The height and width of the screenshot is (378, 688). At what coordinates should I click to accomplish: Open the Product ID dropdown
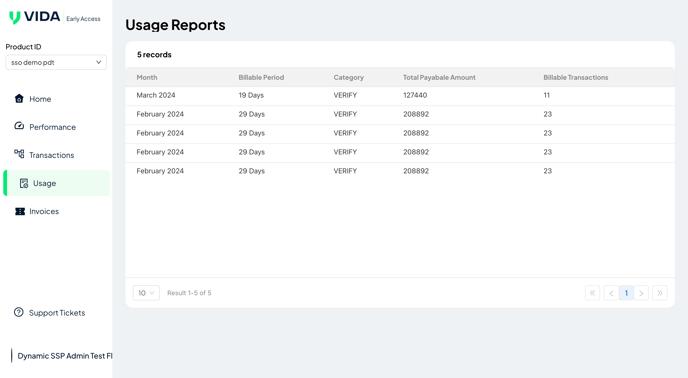(x=56, y=62)
